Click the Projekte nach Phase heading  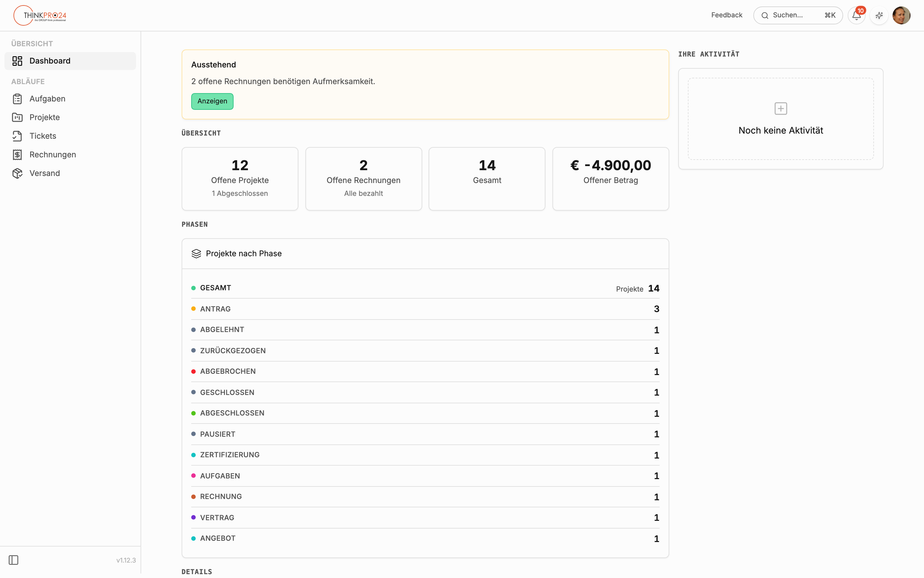(x=244, y=253)
